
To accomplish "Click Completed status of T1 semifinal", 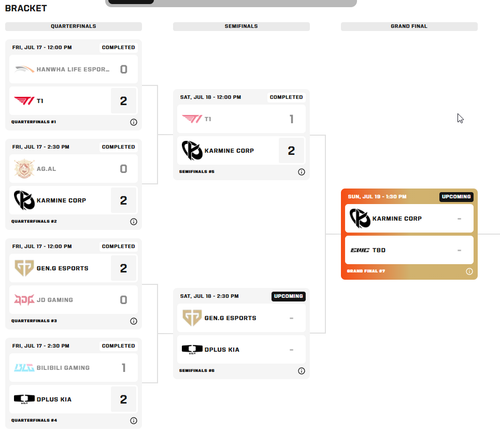I will tap(286, 97).
